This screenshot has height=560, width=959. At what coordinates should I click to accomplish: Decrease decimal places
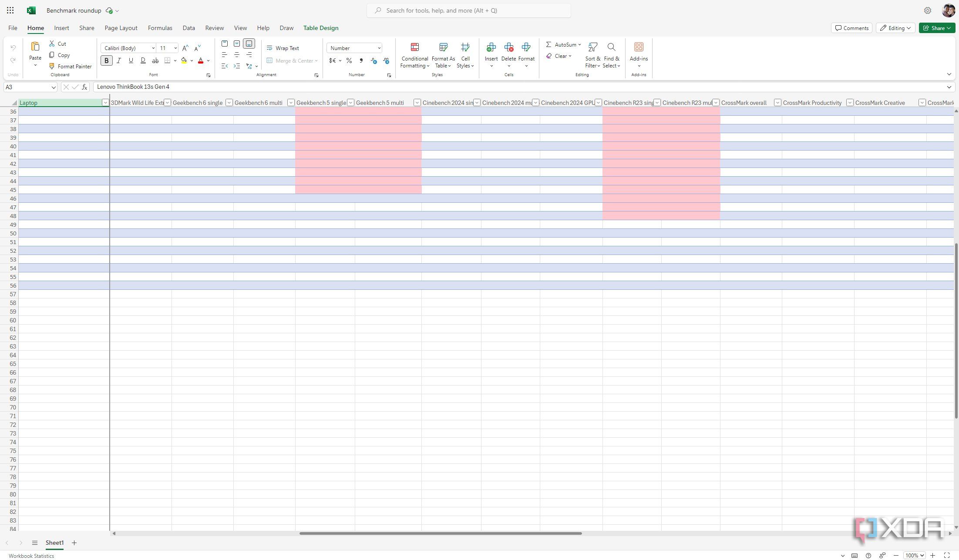point(386,61)
